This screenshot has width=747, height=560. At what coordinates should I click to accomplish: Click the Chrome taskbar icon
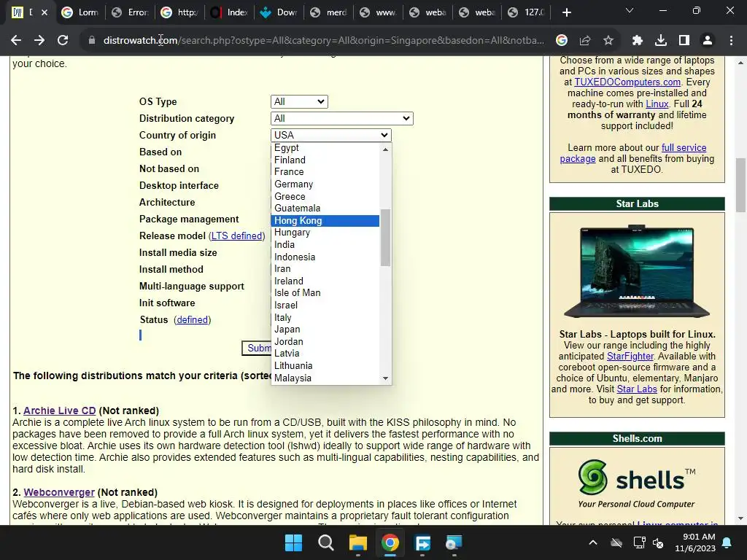(x=390, y=542)
